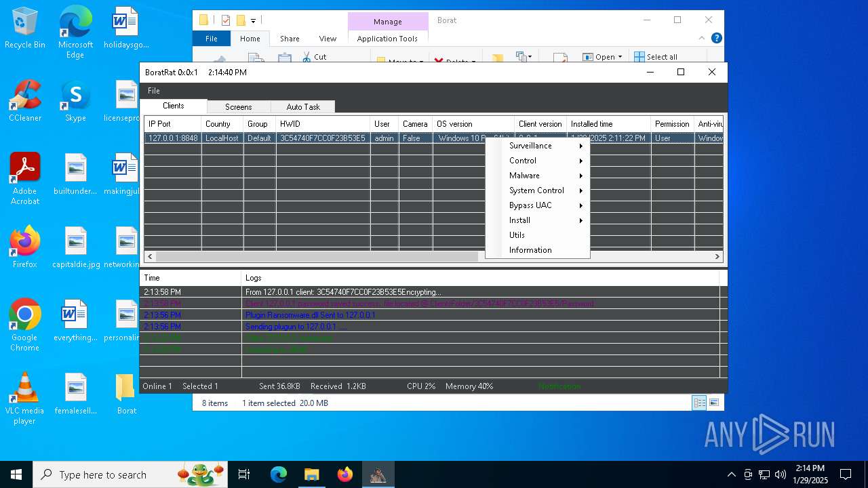This screenshot has width=868, height=488.
Task: Open the holidaysgo Word document on desktop
Action: 126,27
